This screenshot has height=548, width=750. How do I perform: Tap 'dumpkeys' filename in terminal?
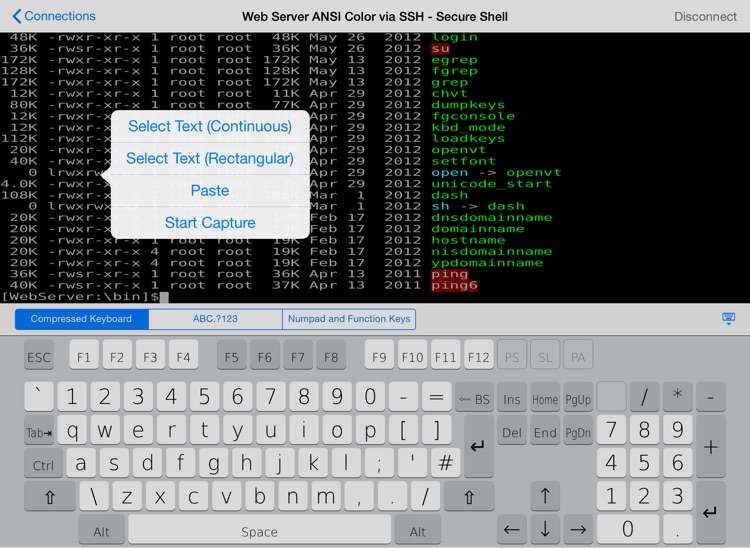click(468, 105)
